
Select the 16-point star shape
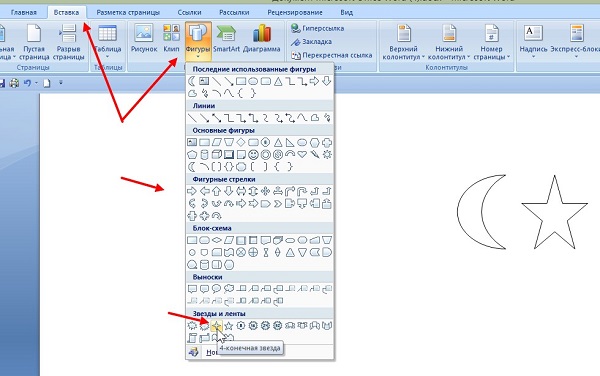point(253,326)
